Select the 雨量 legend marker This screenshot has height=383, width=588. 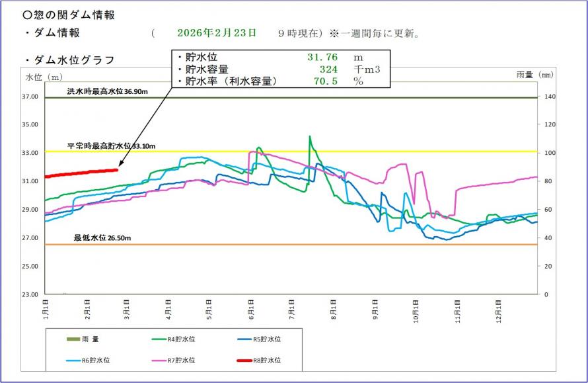coord(73,340)
